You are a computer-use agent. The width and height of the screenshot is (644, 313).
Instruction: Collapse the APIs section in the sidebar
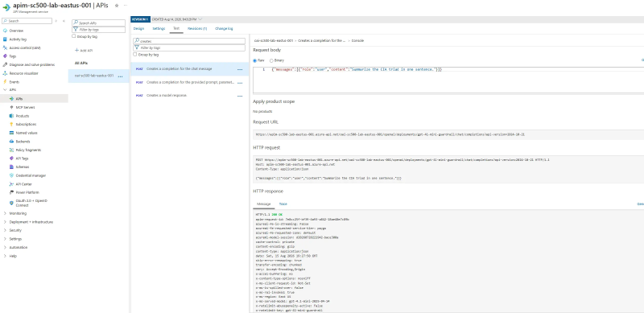click(x=5, y=89)
